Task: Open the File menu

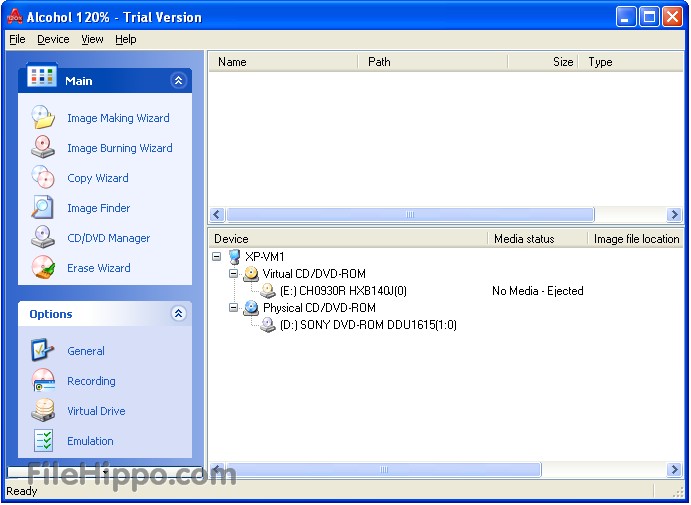Action: click(17, 39)
